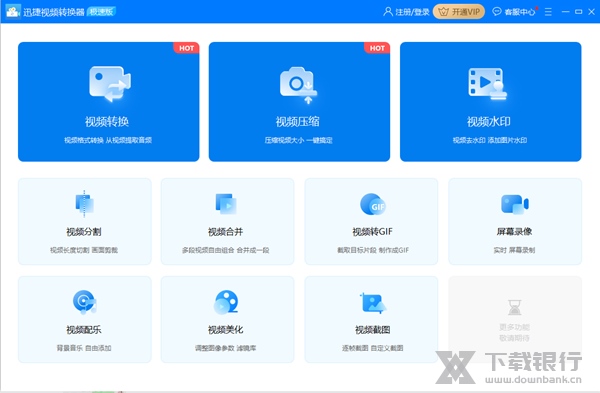The image size is (600, 393).
Task: Click the 视频水印 card title
Action: tap(489, 122)
